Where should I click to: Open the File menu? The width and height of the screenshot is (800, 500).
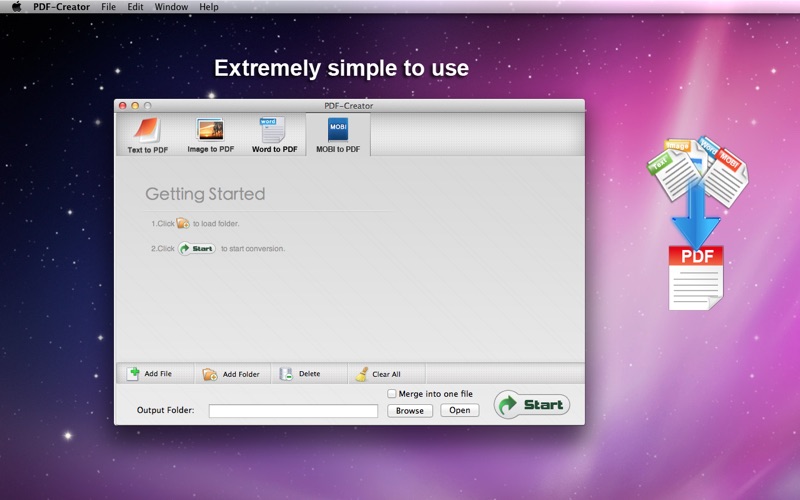point(108,7)
